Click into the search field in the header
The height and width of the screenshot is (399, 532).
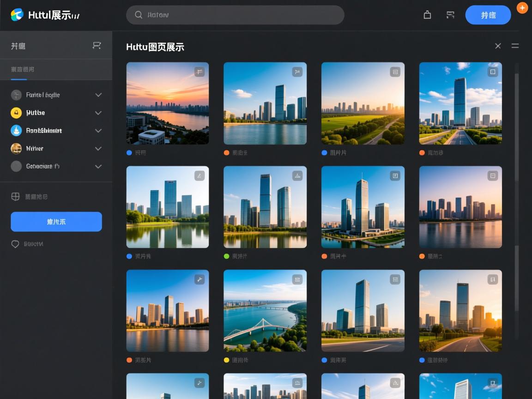[x=235, y=15]
